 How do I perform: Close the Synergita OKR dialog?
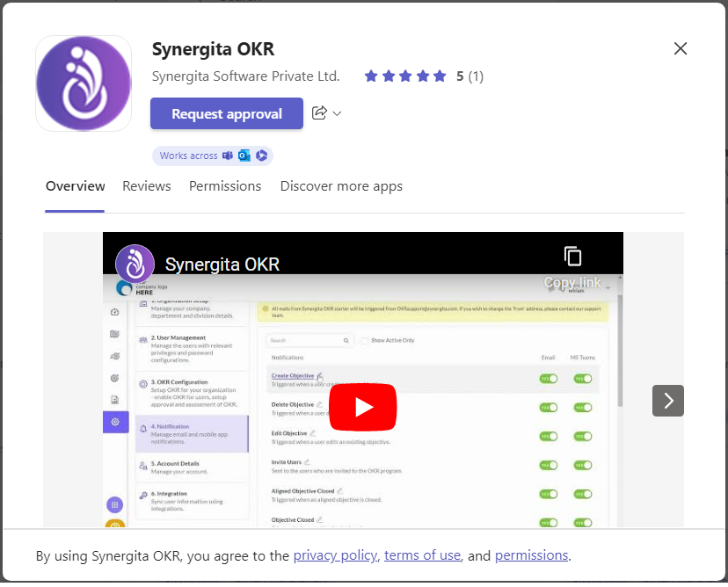coord(681,48)
